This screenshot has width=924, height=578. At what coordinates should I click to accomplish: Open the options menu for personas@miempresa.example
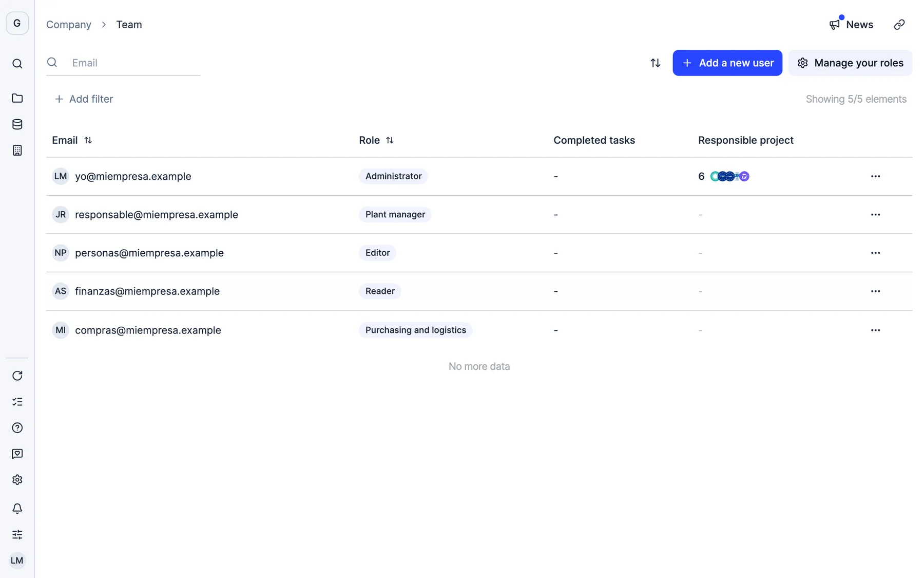coord(875,253)
